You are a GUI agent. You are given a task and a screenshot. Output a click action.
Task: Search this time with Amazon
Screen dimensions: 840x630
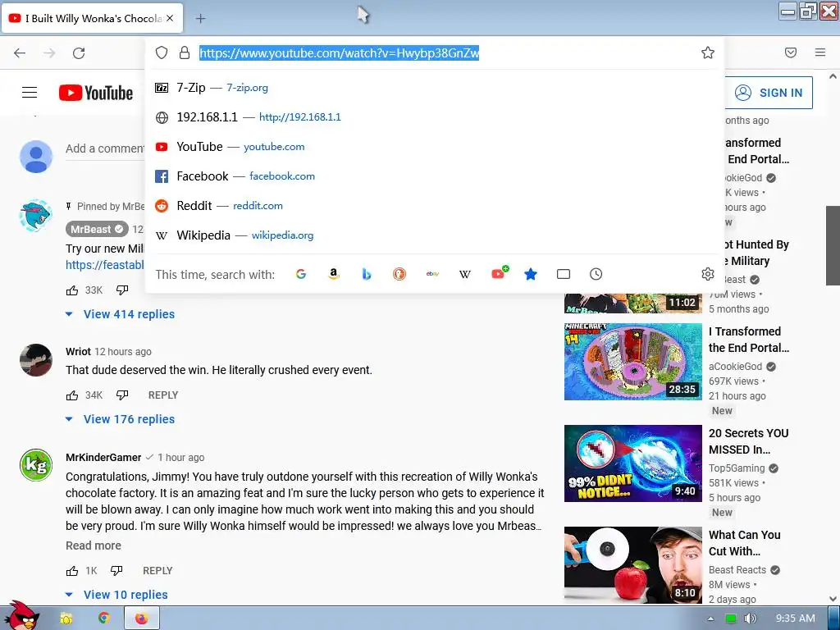pyautogui.click(x=334, y=274)
